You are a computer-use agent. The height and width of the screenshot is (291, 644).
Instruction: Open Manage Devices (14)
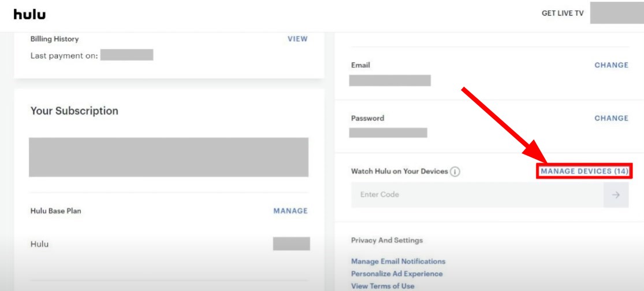pyautogui.click(x=584, y=171)
